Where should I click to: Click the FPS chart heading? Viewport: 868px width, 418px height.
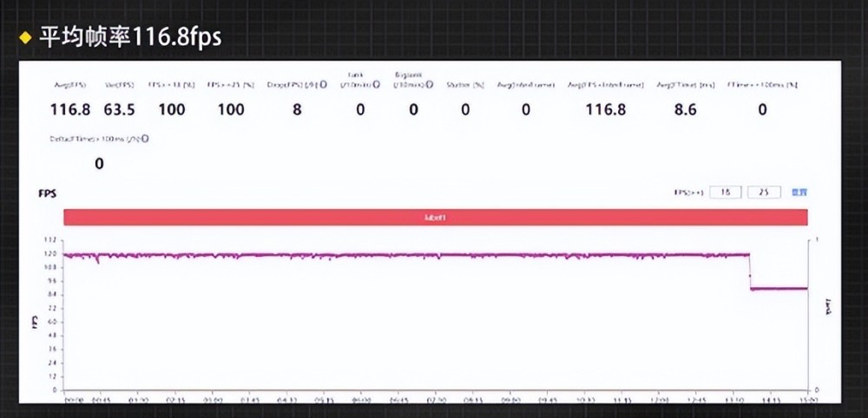48,193
